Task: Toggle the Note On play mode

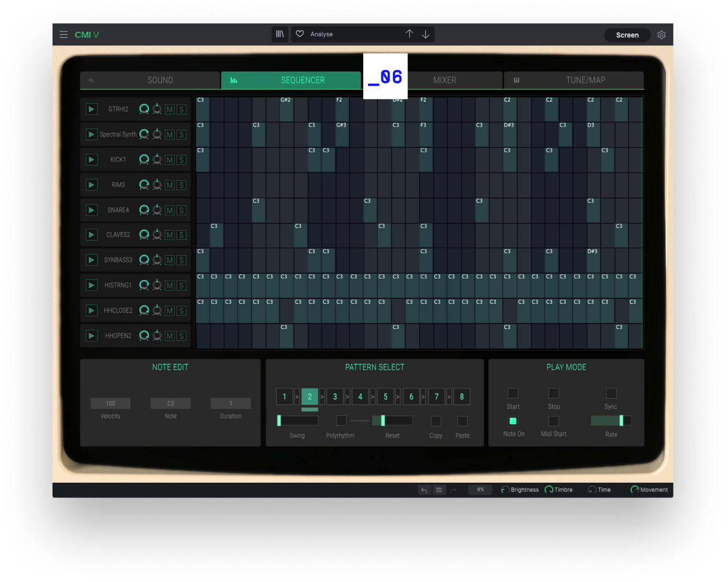Action: point(513,421)
